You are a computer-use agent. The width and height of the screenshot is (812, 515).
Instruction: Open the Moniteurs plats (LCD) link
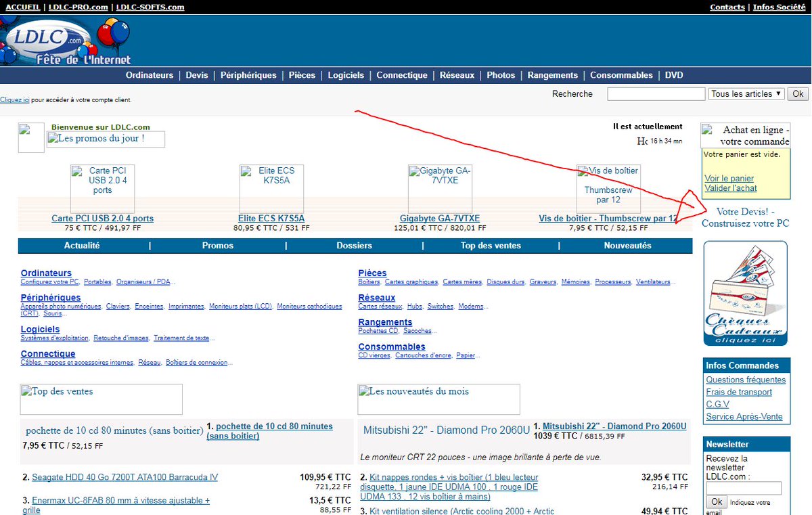(x=240, y=307)
